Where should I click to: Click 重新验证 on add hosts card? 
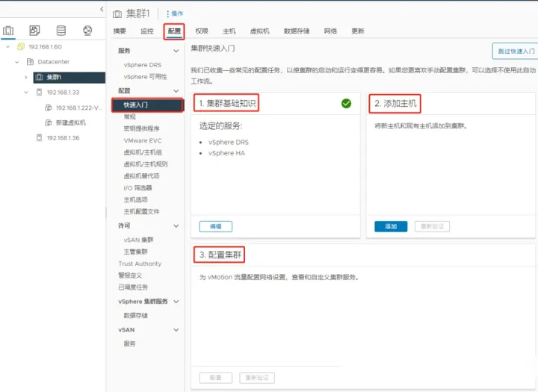[433, 226]
